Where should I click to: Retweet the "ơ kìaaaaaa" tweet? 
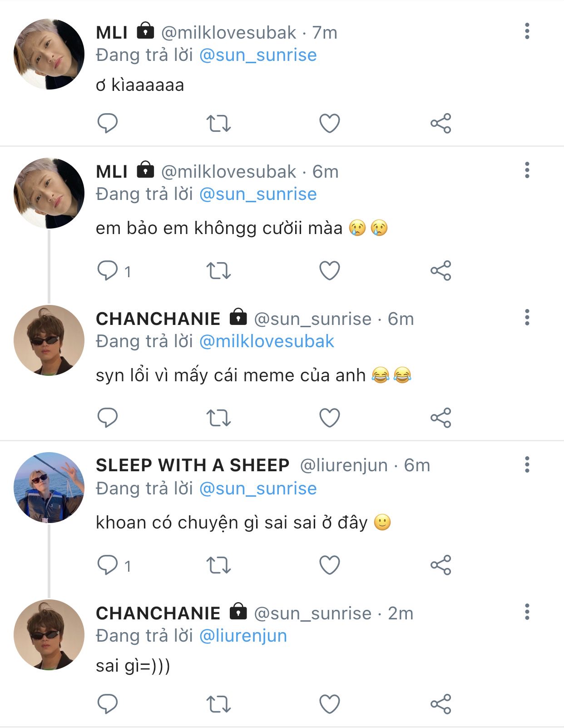point(218,123)
